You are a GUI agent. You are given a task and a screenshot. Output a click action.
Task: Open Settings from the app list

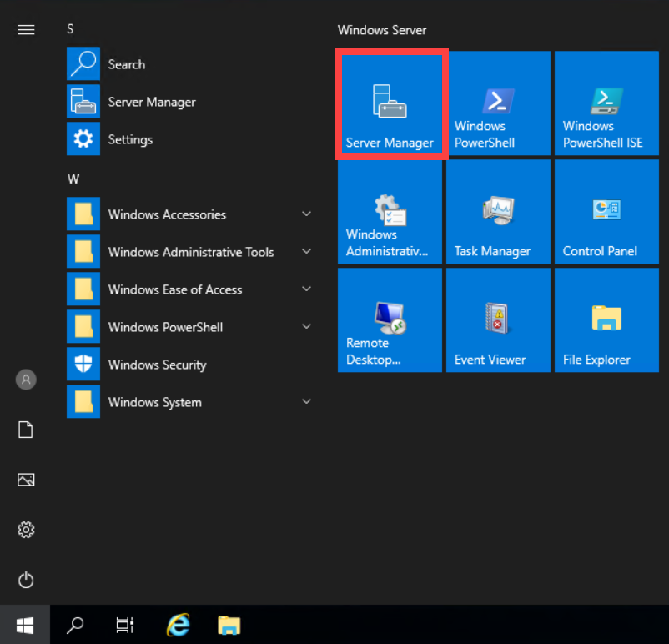pos(129,139)
